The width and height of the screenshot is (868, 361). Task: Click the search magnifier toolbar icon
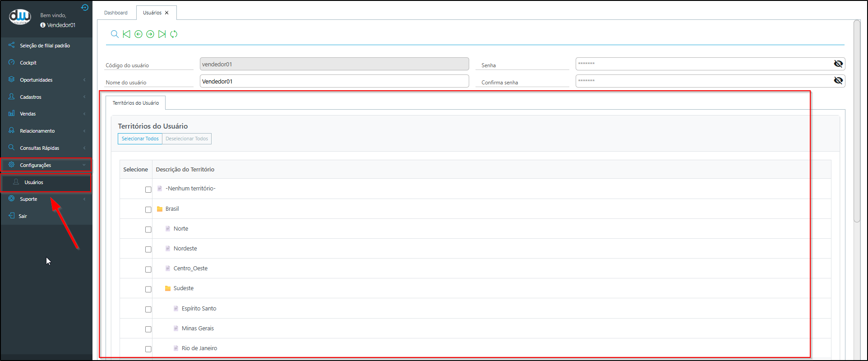click(115, 34)
